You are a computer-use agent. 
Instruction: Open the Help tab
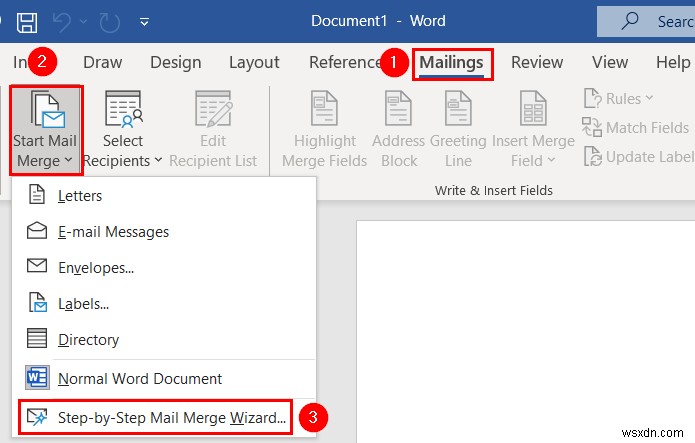tap(673, 62)
